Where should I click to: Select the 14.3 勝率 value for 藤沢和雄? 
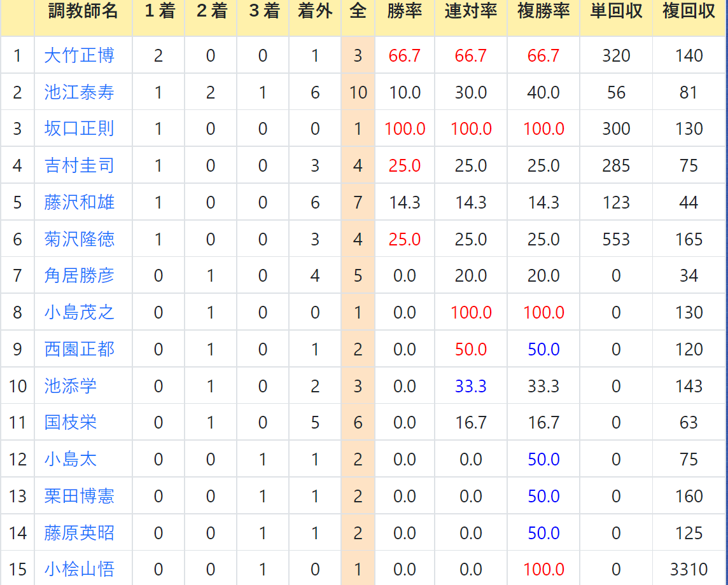(404, 203)
